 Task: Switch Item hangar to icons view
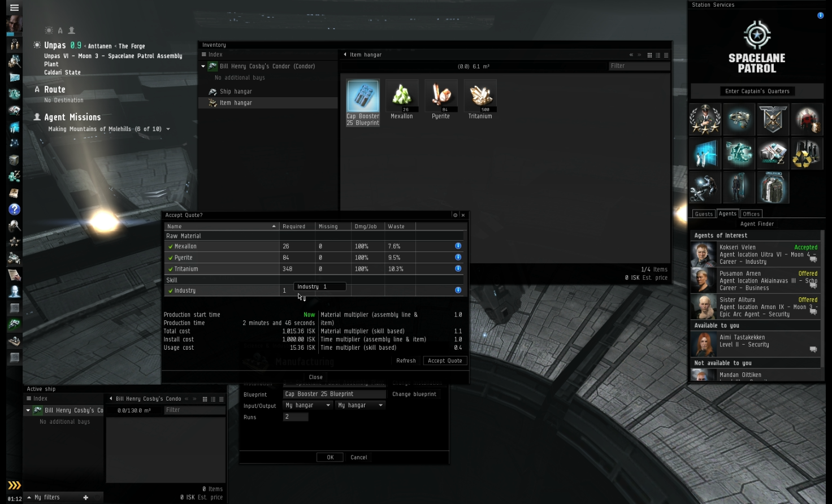point(649,55)
